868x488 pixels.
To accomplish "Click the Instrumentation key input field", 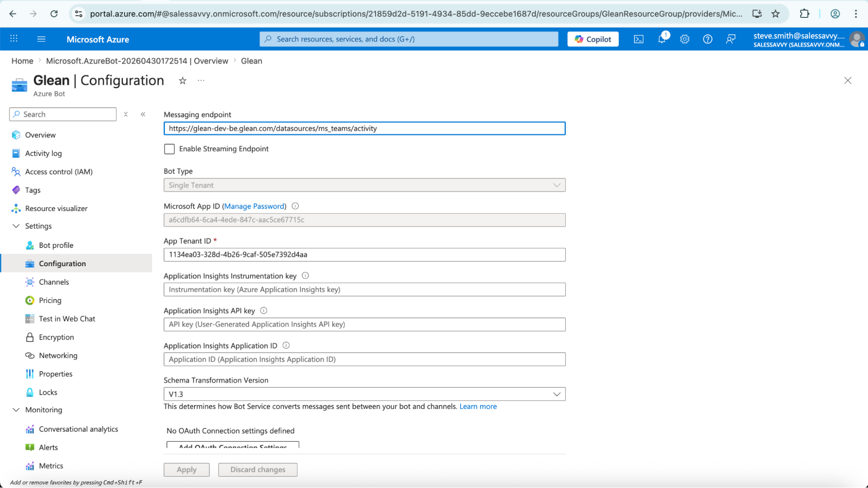I will click(x=364, y=290).
